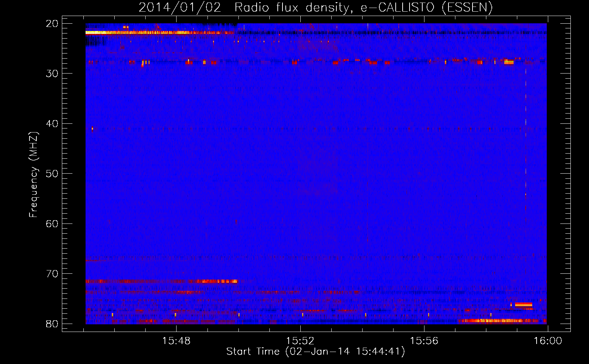Click the 15:52 time tick label
The width and height of the screenshot is (589, 364).
coord(300,341)
